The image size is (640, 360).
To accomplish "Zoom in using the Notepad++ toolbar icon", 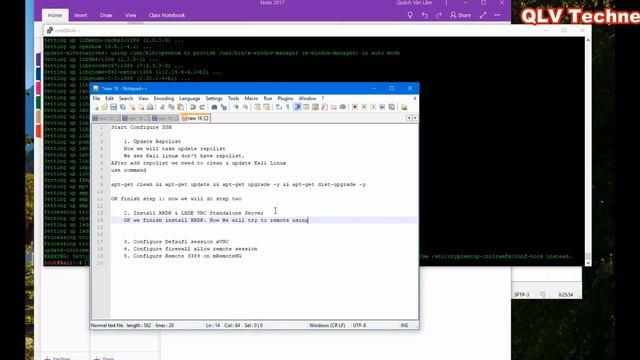I will 236,107.
